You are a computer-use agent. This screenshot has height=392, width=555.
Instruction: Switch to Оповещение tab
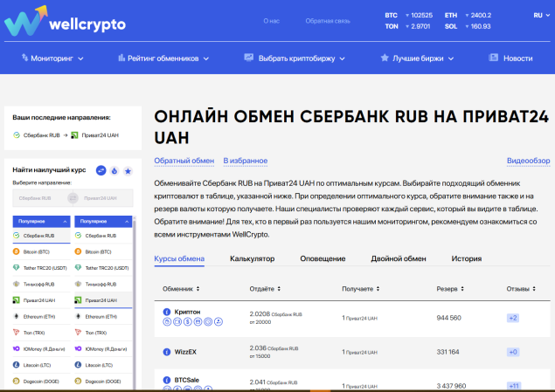click(323, 258)
